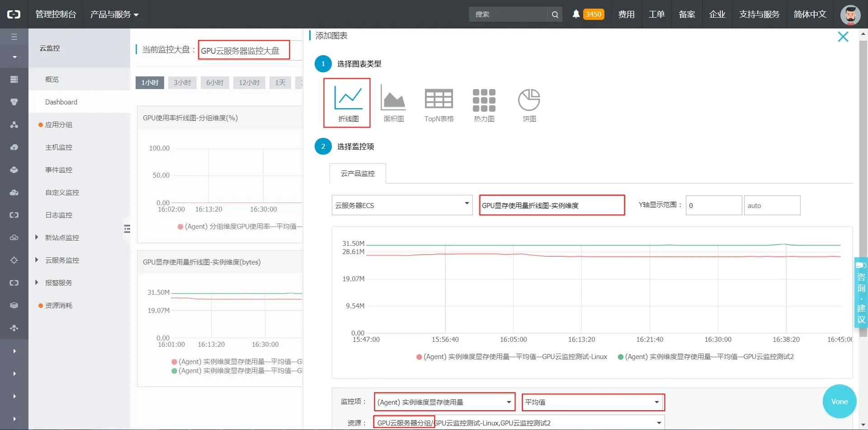Image resolution: width=868 pixels, height=430 pixels.
Task: Close the 添加图表 panel with the X
Action: pos(843,37)
